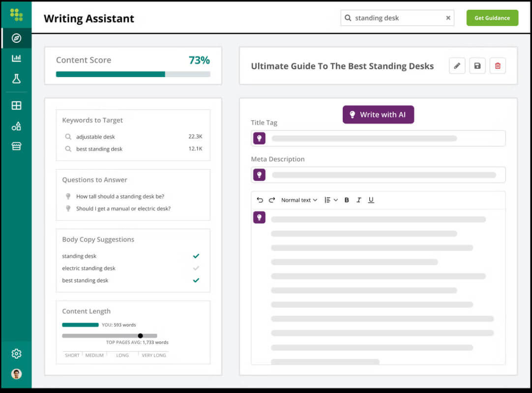Open the grid table icon in sidebar
532x393 pixels.
(x=16, y=106)
